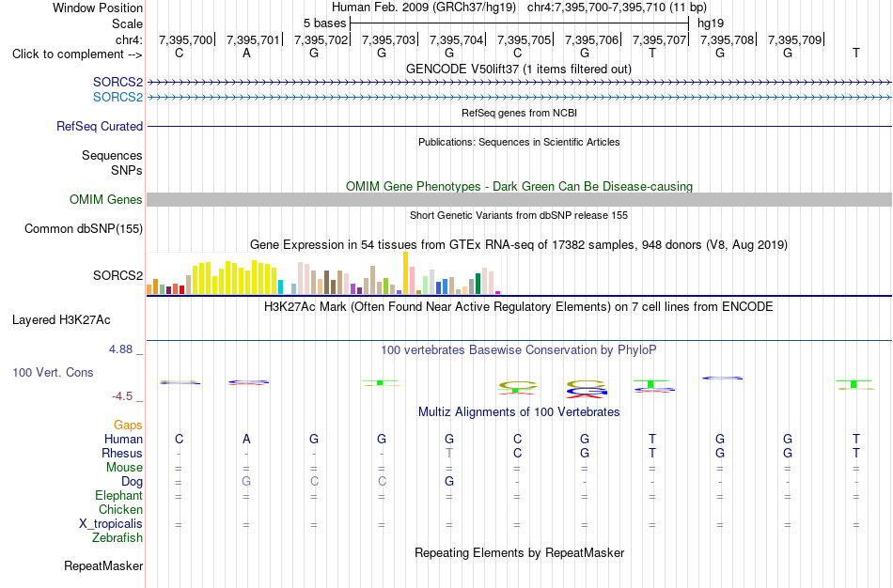Click the light blue SORCS2 transcript label
893x588 pixels.
pyautogui.click(x=117, y=98)
